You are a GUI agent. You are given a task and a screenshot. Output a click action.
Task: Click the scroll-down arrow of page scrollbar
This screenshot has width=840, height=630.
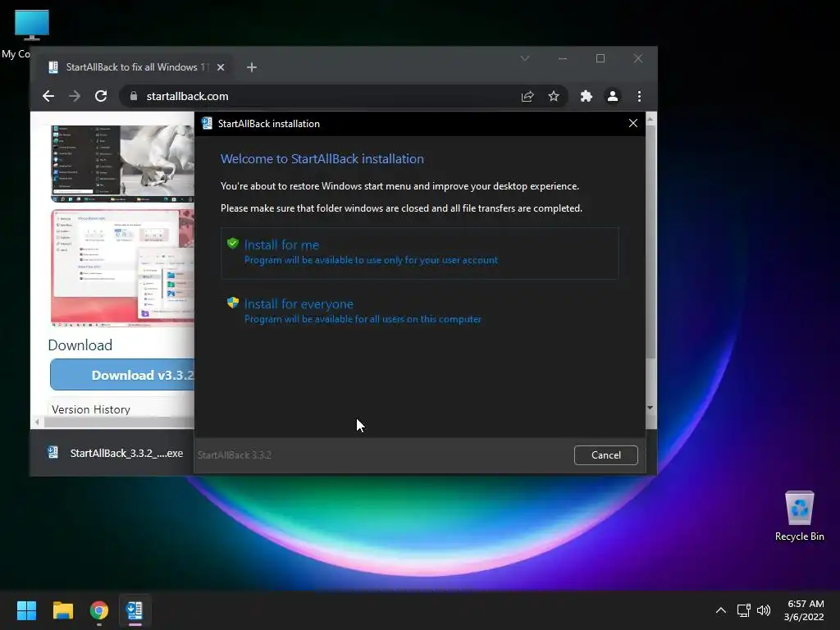click(651, 408)
